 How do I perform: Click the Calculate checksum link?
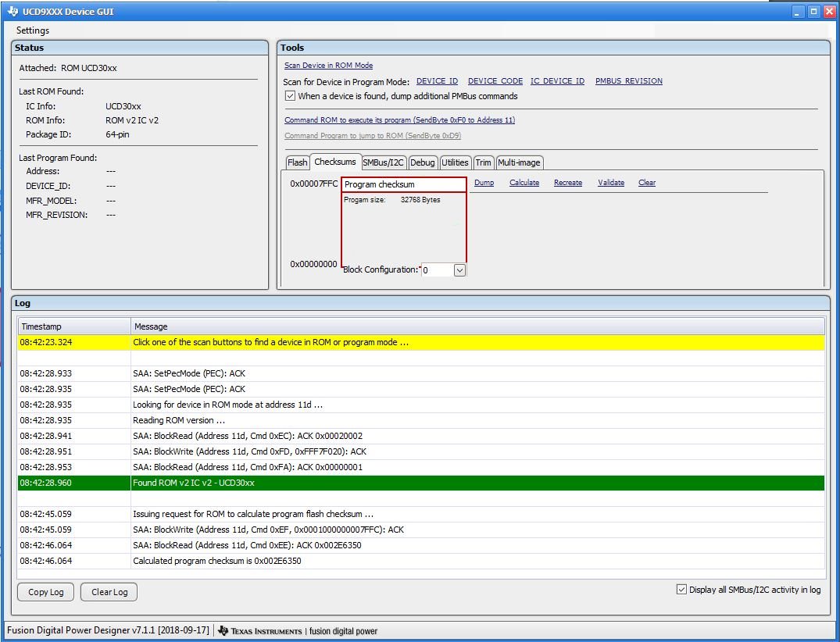click(524, 183)
